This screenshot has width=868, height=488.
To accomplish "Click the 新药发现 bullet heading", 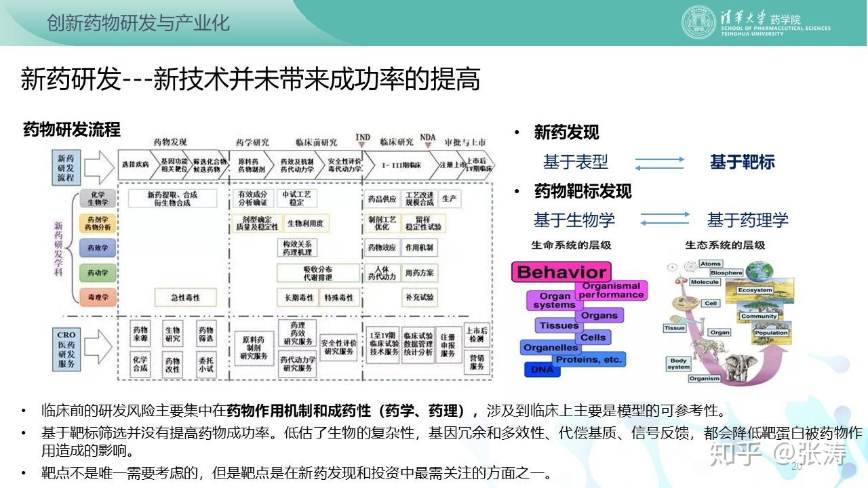I will (566, 133).
